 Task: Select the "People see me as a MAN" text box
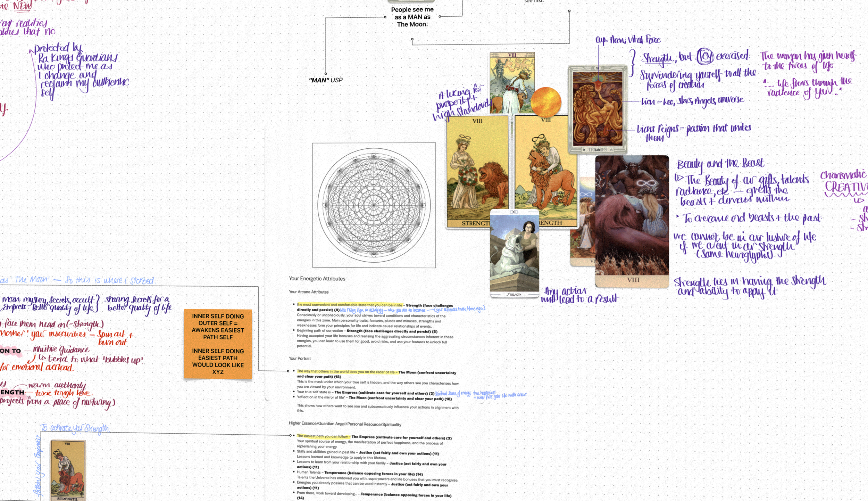tap(412, 17)
